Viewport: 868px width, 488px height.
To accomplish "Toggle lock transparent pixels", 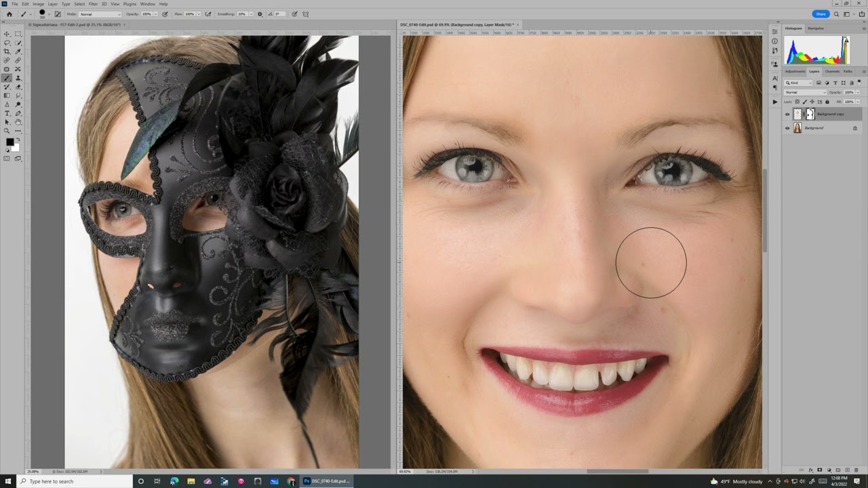I will click(x=797, y=102).
